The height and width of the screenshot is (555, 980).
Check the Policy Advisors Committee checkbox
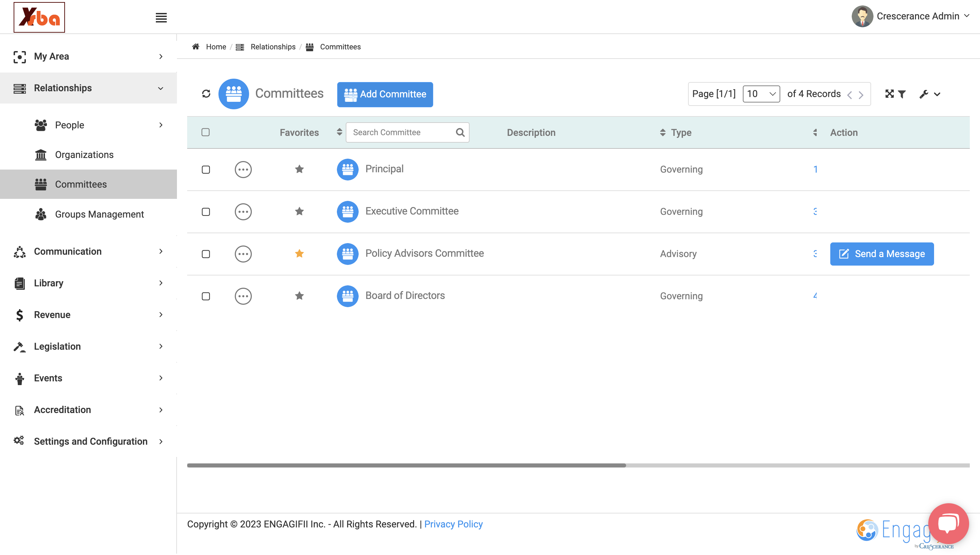206,254
